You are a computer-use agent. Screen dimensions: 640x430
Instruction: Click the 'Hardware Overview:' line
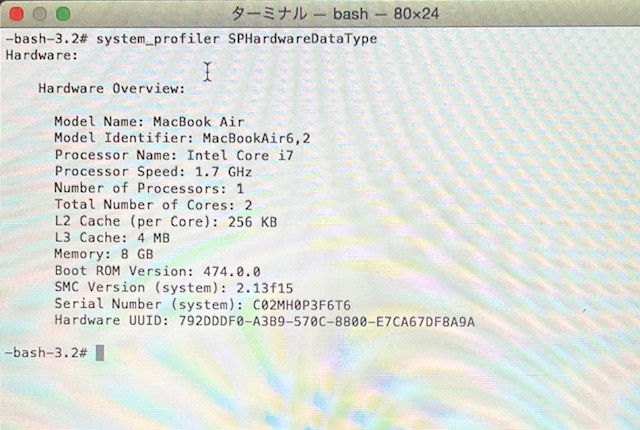pos(112,88)
